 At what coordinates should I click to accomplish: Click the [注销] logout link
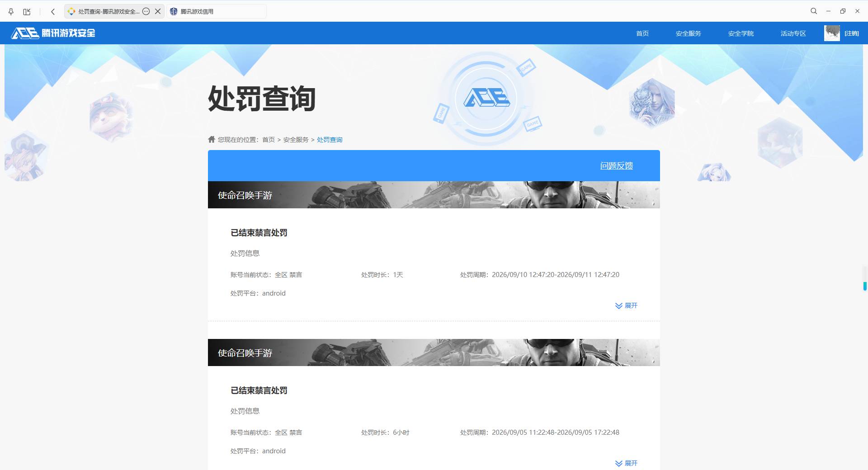852,33
